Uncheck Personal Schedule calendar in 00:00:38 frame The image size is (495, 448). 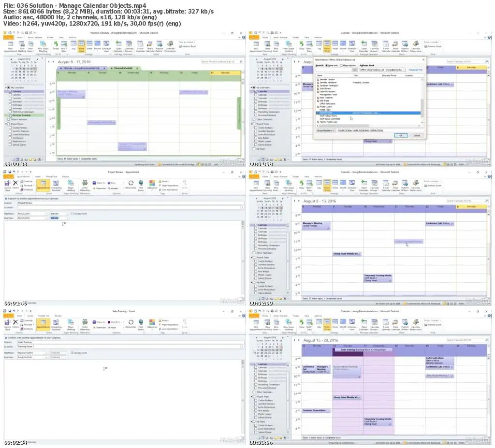pyautogui.click(x=10, y=116)
